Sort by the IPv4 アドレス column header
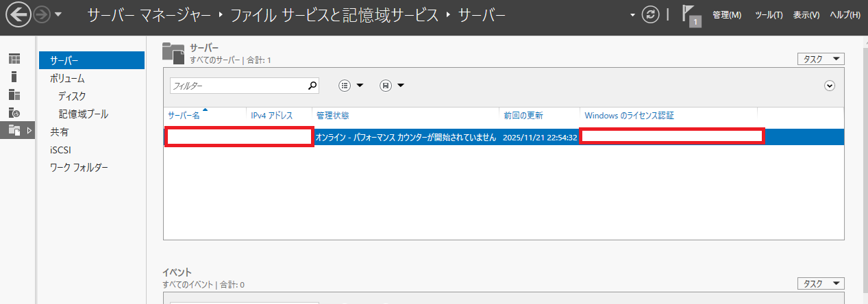 tap(272, 116)
